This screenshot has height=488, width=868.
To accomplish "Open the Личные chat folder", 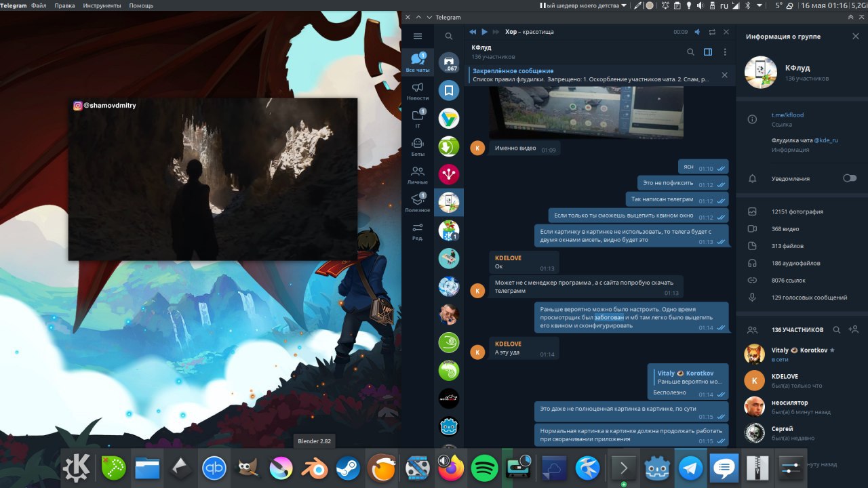I will (418, 175).
